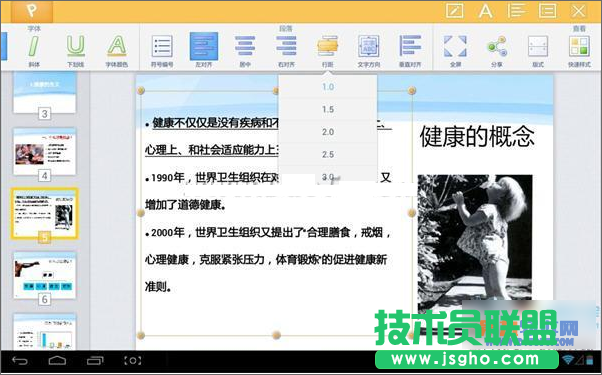The height and width of the screenshot is (375, 602).
Task: Click the text 准则。
Action: click(158, 287)
